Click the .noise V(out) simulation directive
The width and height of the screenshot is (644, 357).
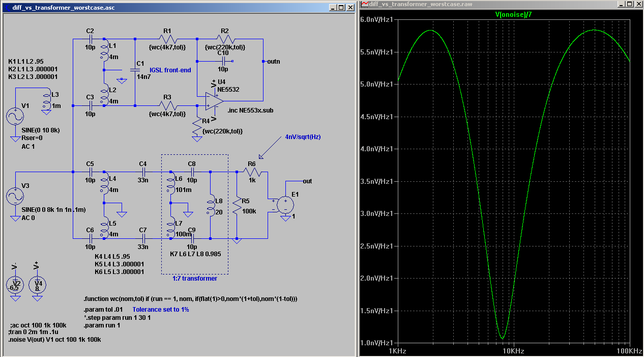(55, 339)
